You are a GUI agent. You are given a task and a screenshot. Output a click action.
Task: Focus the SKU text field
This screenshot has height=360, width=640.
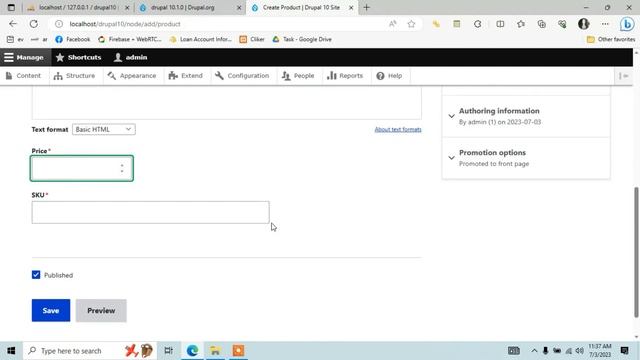(x=150, y=212)
